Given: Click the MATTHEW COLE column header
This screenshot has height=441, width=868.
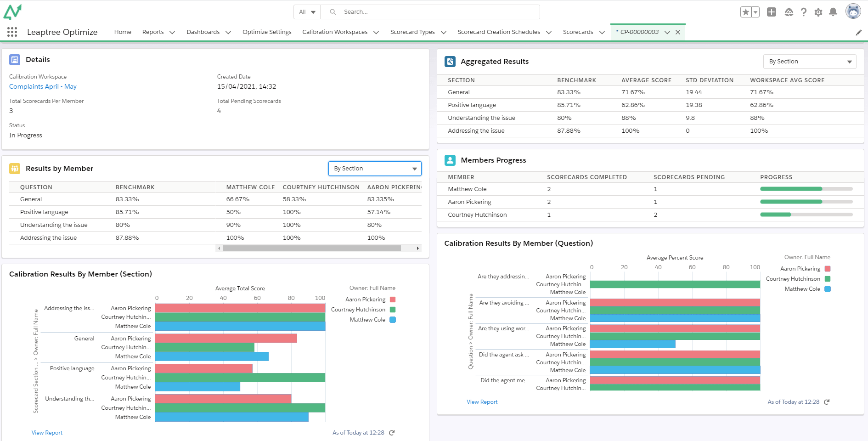Looking at the screenshot, I should (x=250, y=187).
